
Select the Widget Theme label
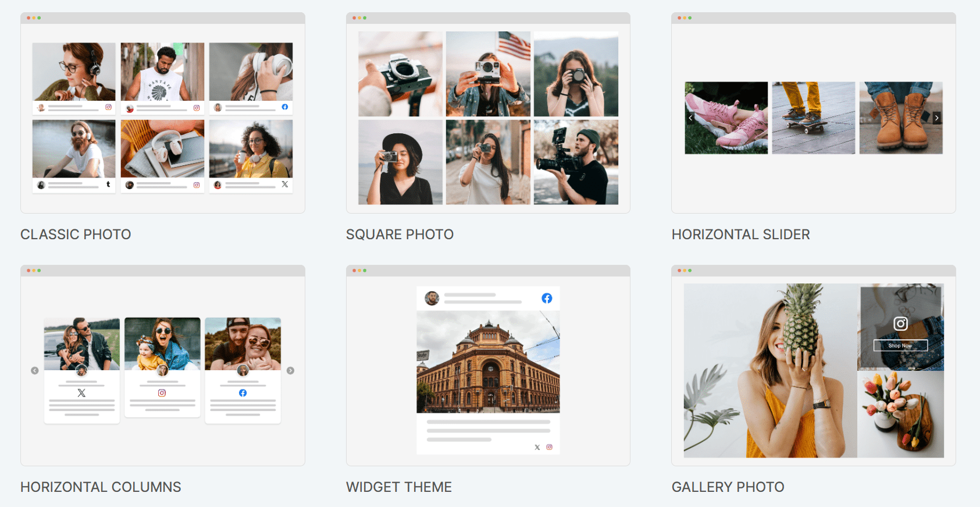pos(398,487)
